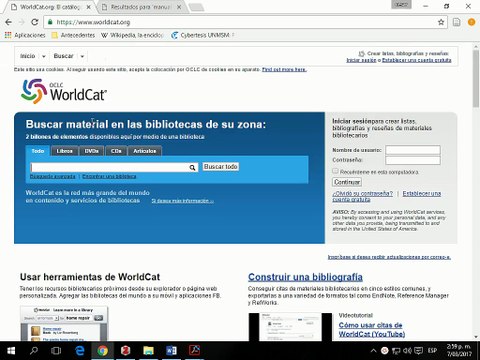480x360 pixels.
Task: Click volume icon in system tray
Action: pos(407,351)
